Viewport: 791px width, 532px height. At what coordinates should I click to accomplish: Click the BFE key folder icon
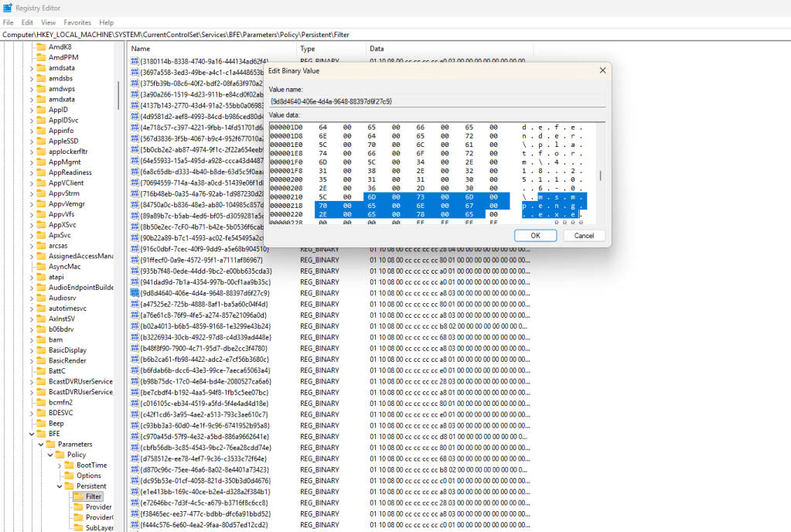40,434
